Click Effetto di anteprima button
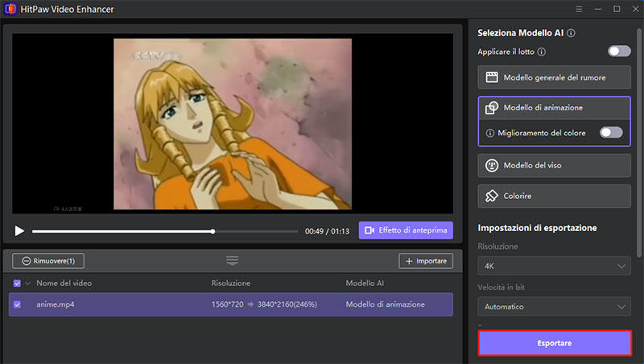Viewport: 644px width, 364px height. pyautogui.click(x=406, y=230)
